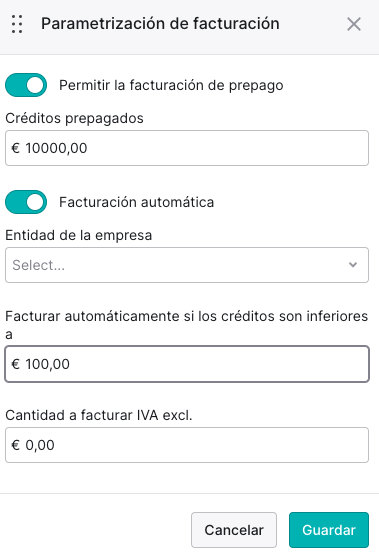Click the Parametrización de facturación title
The height and width of the screenshot is (559, 379).
pos(160,24)
